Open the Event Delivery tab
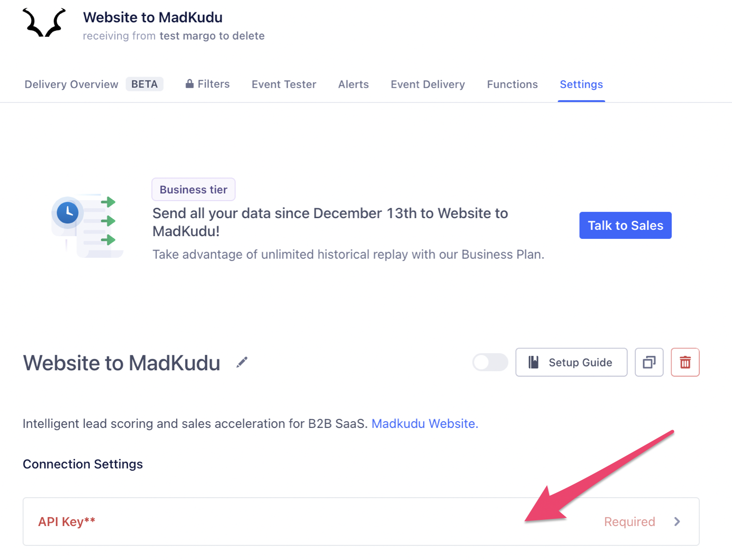Viewport: 732px width, 560px height. pyautogui.click(x=428, y=84)
